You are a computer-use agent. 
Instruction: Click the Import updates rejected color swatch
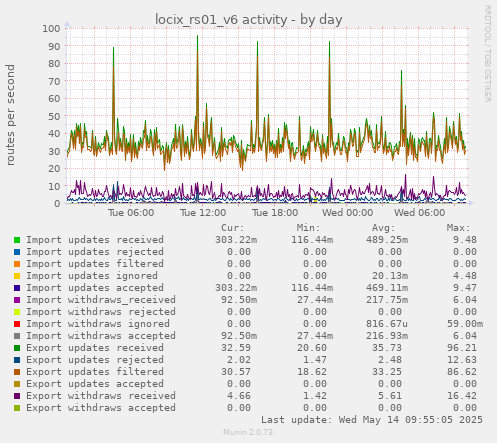[x=17, y=252]
